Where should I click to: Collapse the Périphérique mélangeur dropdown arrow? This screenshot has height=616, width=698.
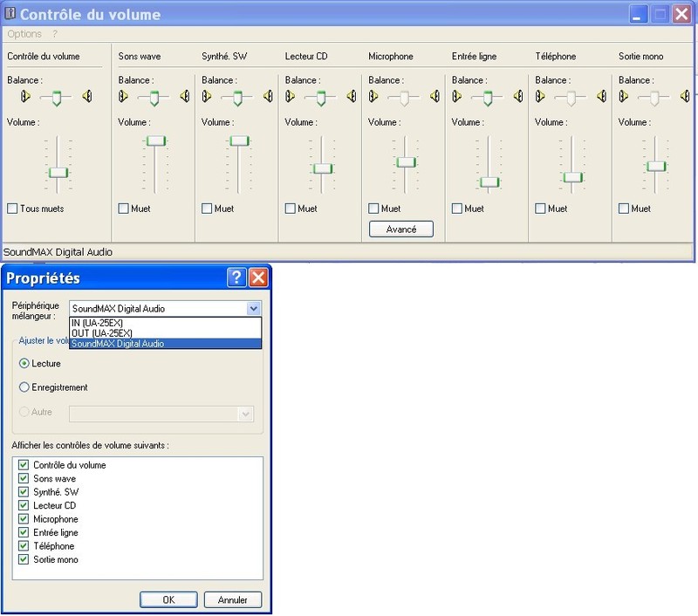(253, 308)
